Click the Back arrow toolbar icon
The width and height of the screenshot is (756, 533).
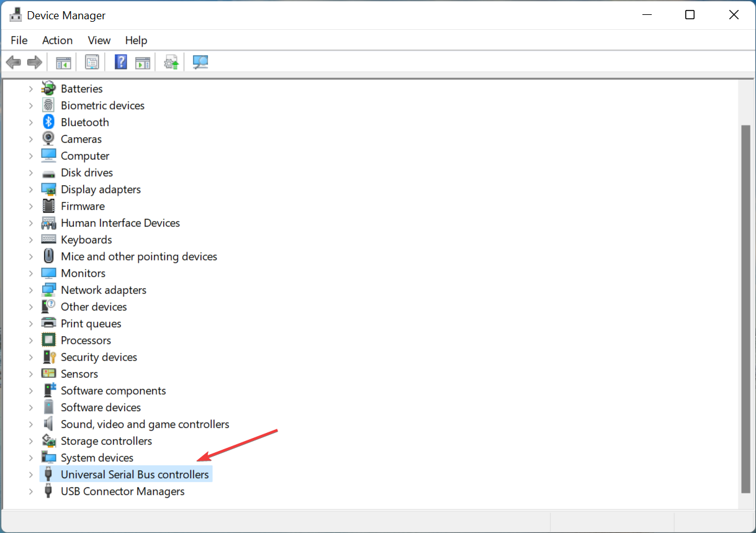13,62
